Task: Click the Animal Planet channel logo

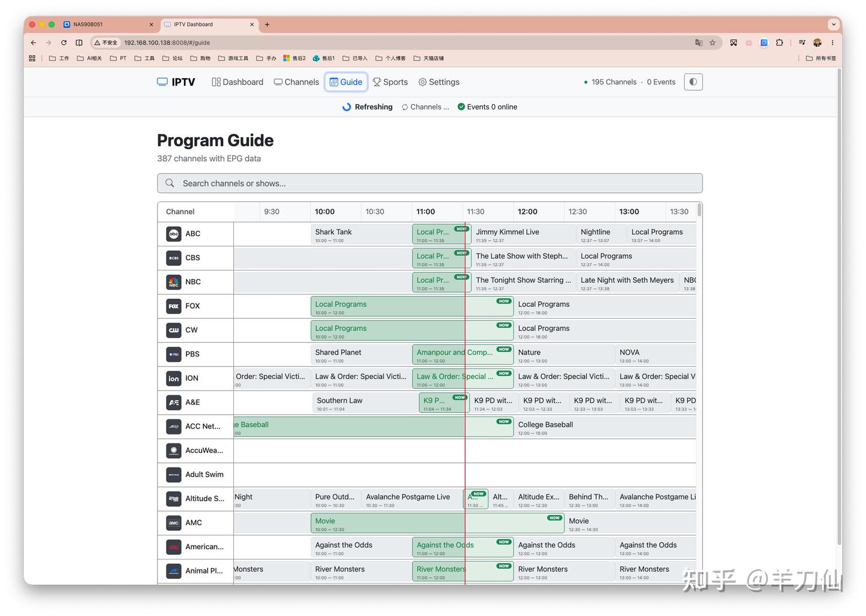Action: (x=174, y=570)
